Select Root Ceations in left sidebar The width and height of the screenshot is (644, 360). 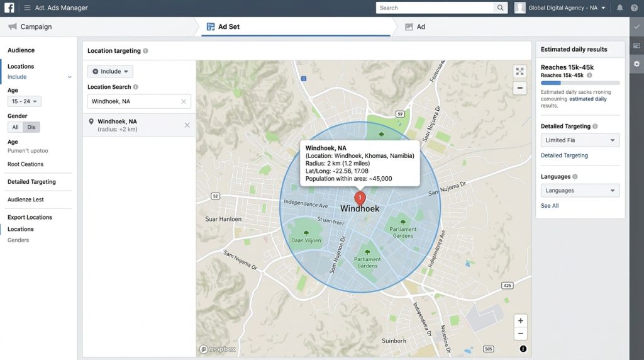click(x=25, y=164)
